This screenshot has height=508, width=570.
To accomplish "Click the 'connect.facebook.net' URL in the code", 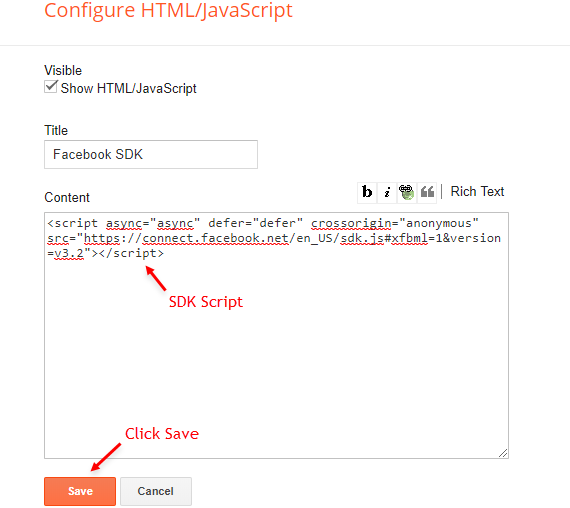I will coord(216,238).
